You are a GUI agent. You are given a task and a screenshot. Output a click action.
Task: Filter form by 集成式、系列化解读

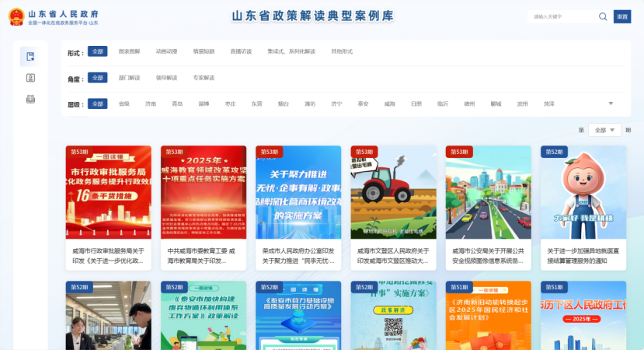[291, 51]
